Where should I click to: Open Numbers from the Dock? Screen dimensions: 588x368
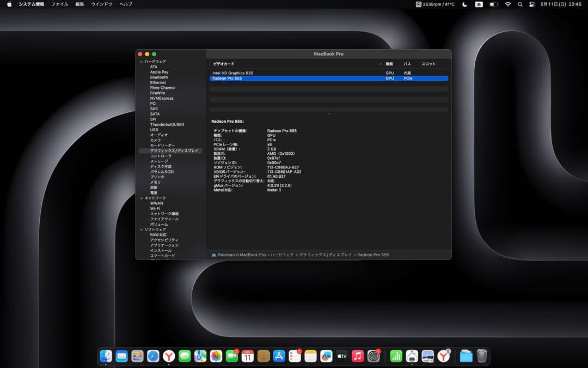pos(396,355)
